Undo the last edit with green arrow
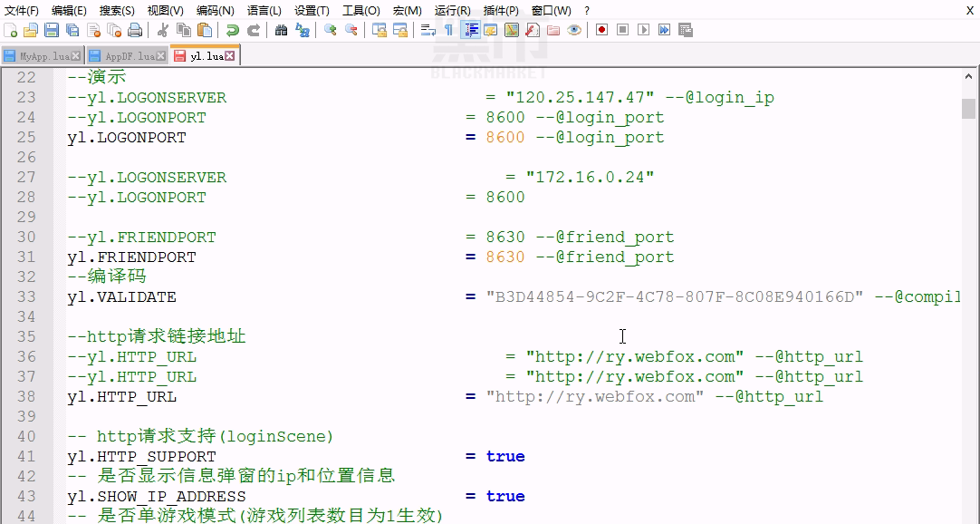 coord(233,30)
